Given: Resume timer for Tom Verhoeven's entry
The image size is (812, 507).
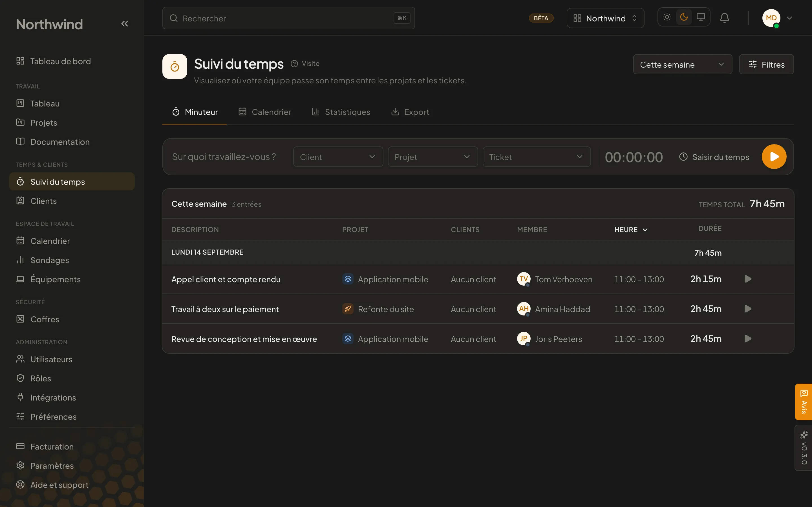Looking at the screenshot, I should click(x=748, y=279).
